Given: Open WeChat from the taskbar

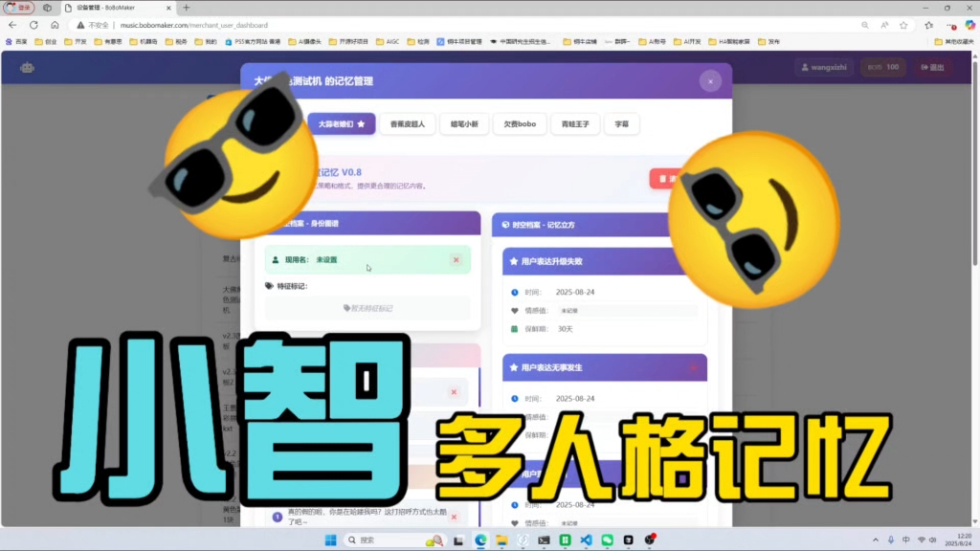Looking at the screenshot, I should point(607,540).
